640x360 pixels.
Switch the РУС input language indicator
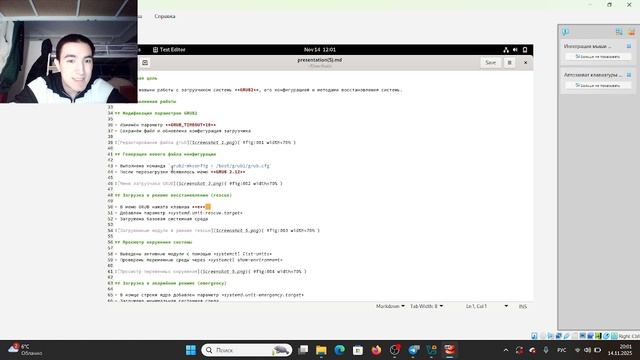(562, 350)
